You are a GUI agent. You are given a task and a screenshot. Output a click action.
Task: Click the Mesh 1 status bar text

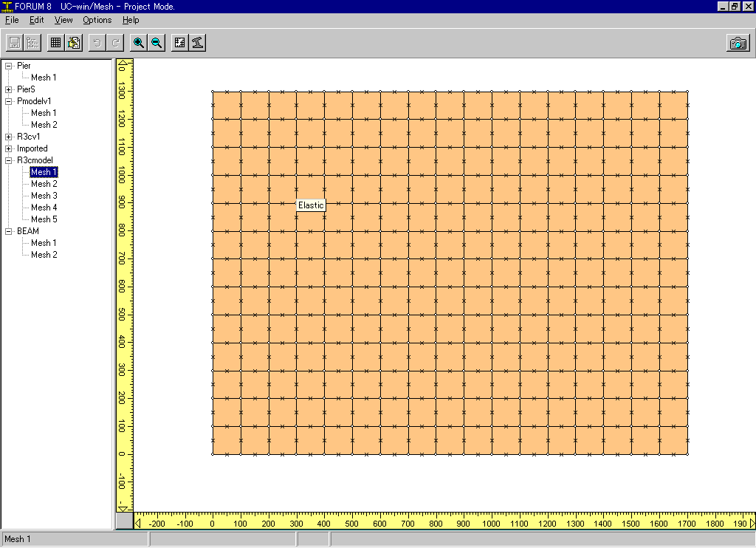click(x=18, y=539)
